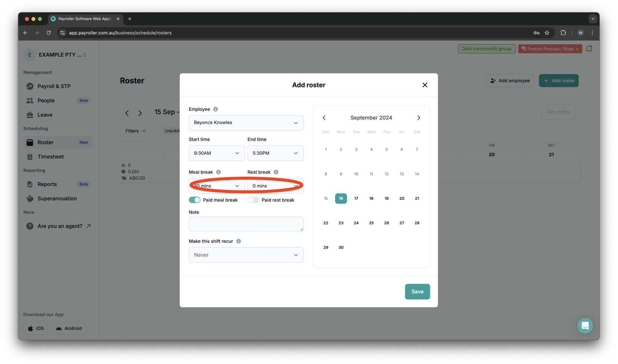Download the iOS app
This screenshot has height=364, width=618.
[36, 328]
